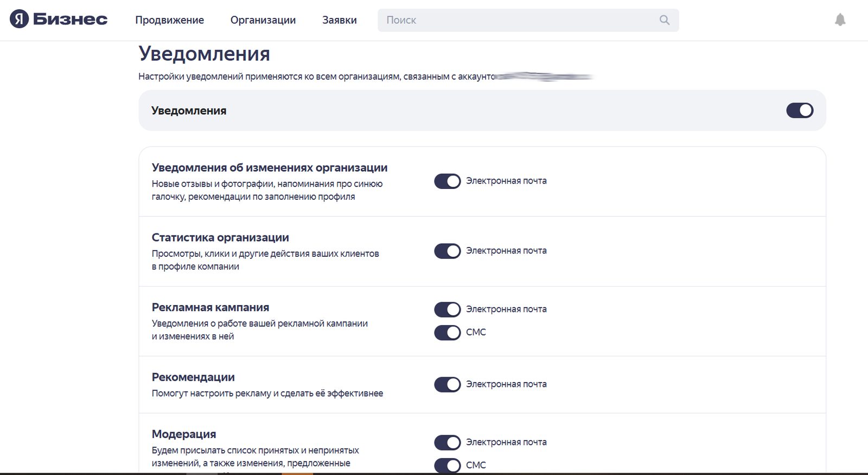Toggle email for Рекламная кампания
This screenshot has width=868, height=475.
point(448,309)
